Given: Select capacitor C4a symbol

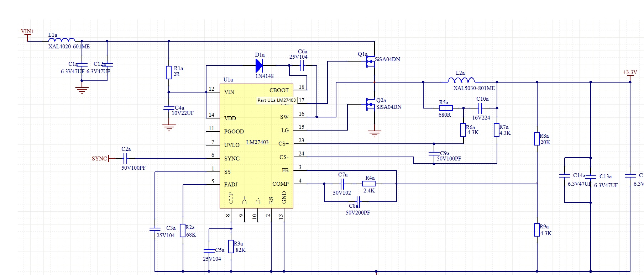Looking at the screenshot, I should point(169,108).
